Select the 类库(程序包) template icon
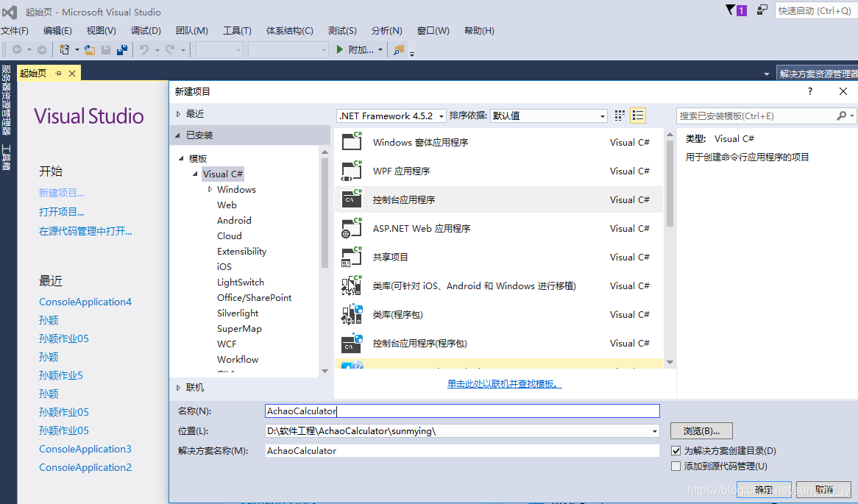The image size is (858, 504). point(352,314)
